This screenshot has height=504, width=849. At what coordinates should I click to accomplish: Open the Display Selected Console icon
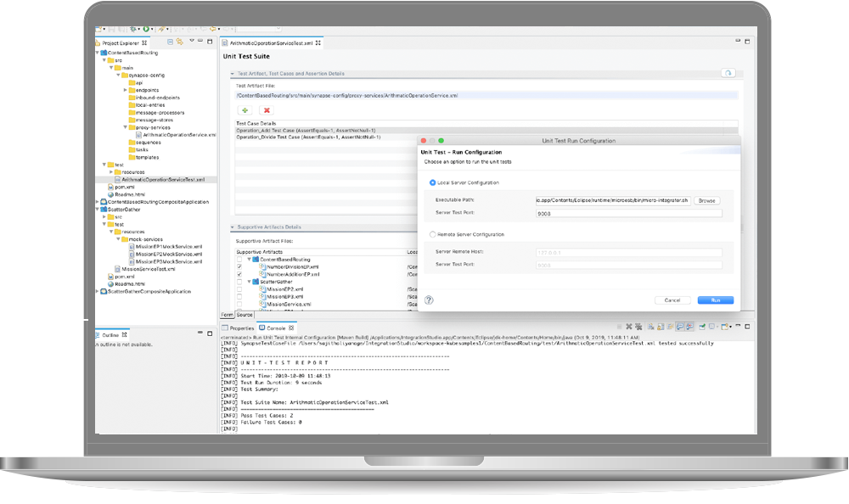coord(712,327)
